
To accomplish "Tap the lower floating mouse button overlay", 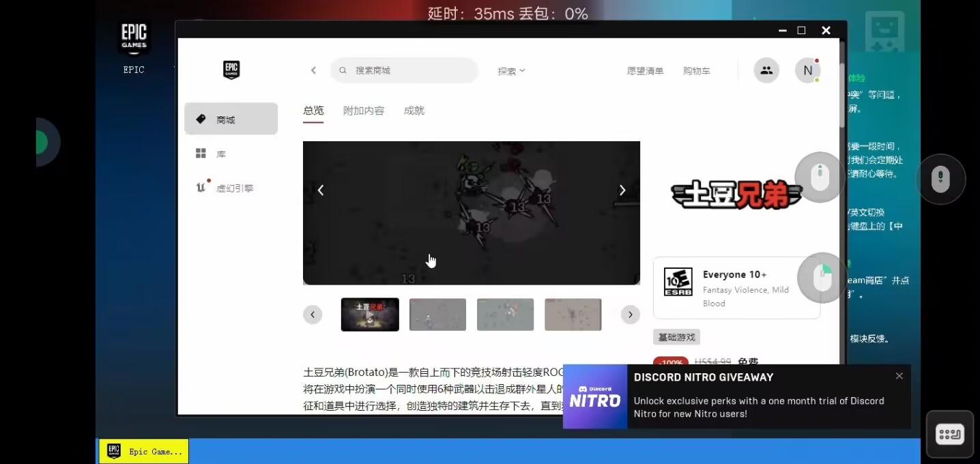I will 822,278.
